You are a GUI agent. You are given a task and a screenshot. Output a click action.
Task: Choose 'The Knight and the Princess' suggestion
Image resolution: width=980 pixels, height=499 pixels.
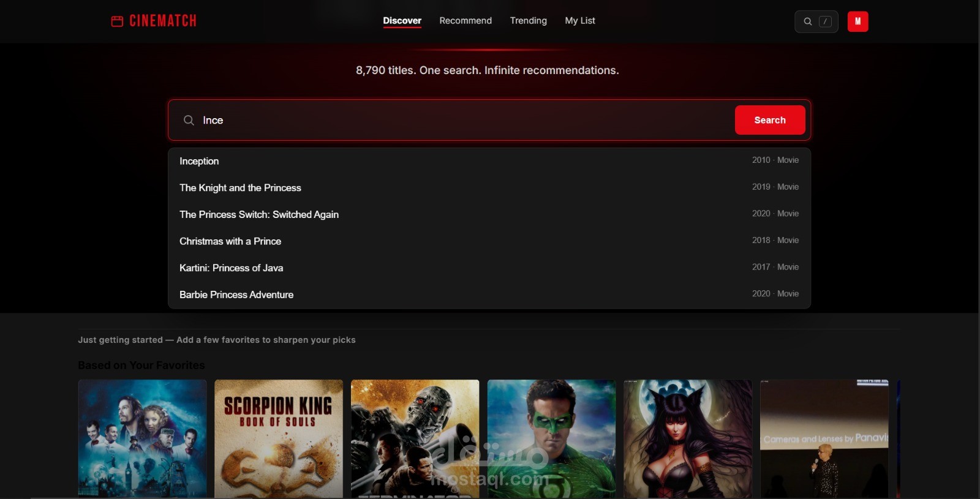[x=489, y=187]
